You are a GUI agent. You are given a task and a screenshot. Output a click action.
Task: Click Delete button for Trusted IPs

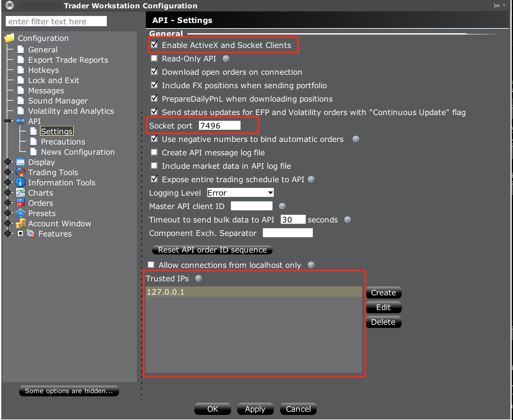383,322
